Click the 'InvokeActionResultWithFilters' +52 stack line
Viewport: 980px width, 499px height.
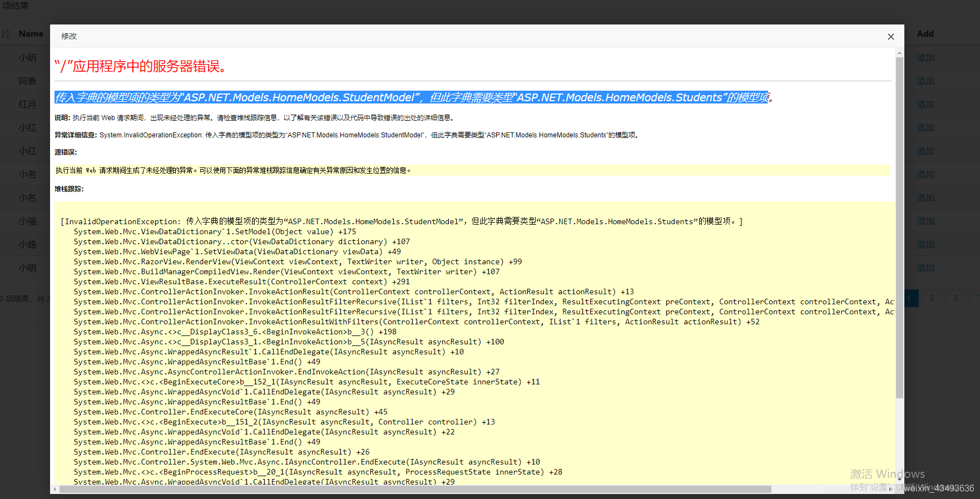tap(417, 322)
